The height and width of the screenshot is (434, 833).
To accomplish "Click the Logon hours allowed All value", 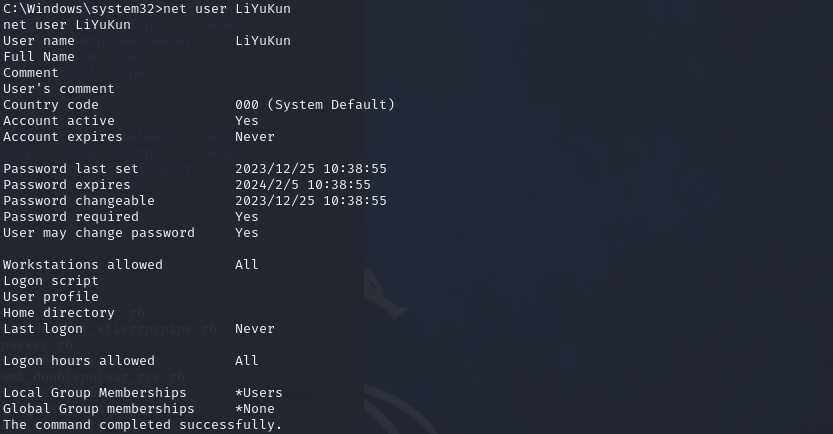I will 247,361.
